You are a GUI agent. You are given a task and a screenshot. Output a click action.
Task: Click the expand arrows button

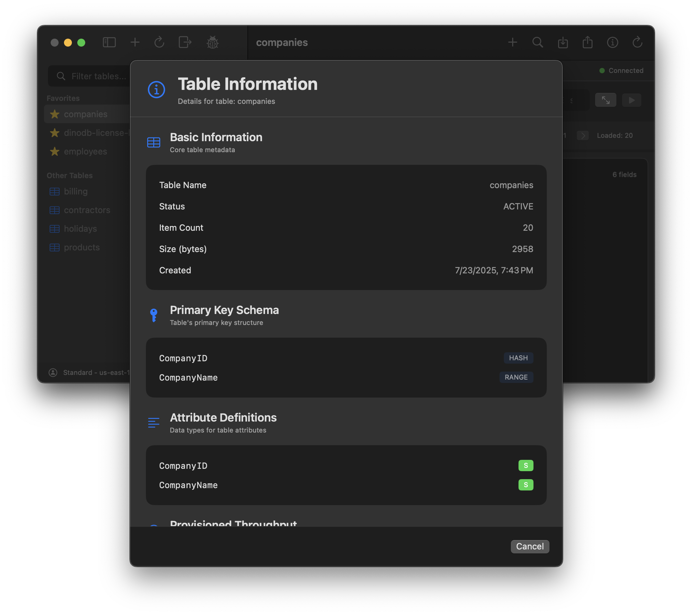[x=605, y=100]
